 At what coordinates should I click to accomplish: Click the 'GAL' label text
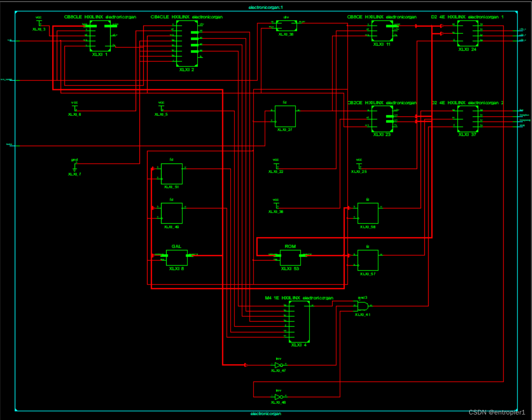coord(176,246)
